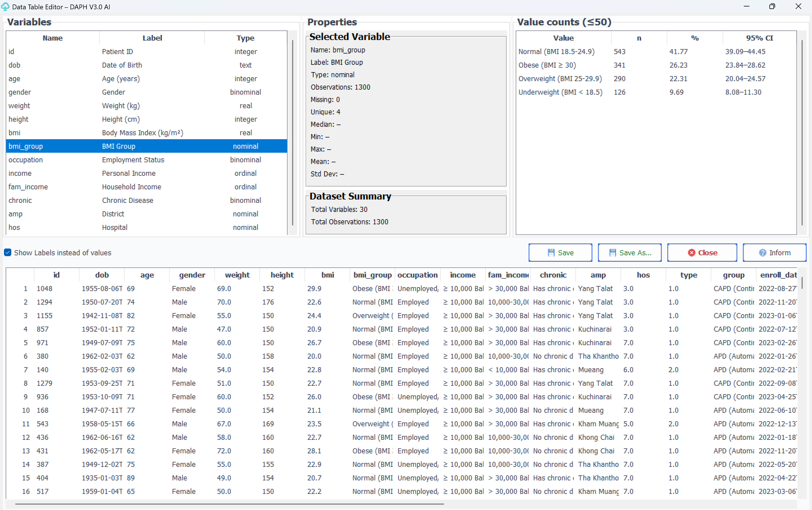Enable showing raw values instead of labels

coord(7,252)
